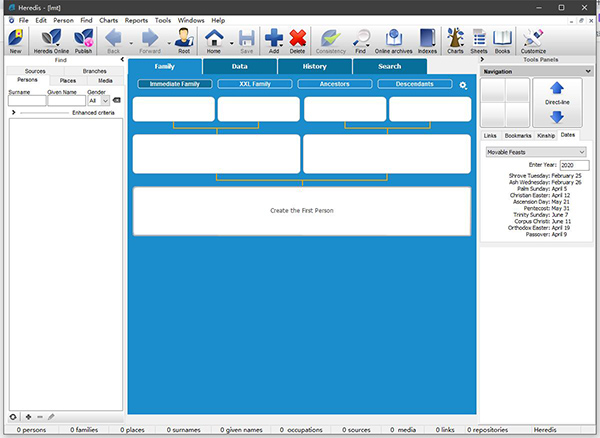Switch to the History tab
This screenshot has height=438, width=600.
coord(315,66)
